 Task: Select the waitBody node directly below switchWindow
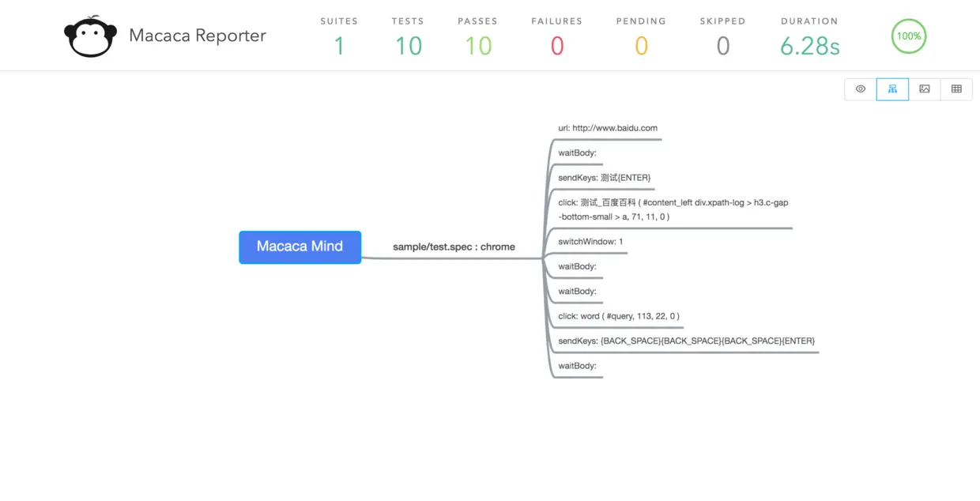577,267
